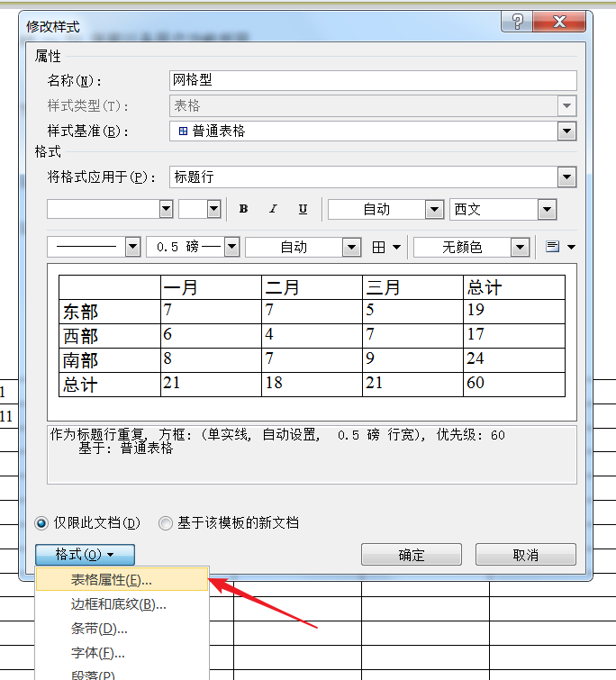Open the 0.5 磅 line weight dropdown
The image size is (616, 680).
232,247
